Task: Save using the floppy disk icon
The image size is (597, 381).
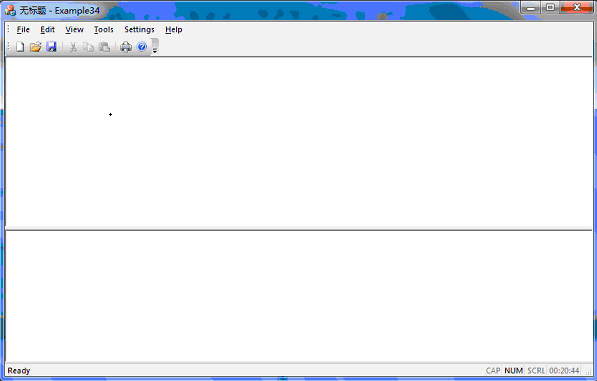Action: pyautogui.click(x=51, y=47)
